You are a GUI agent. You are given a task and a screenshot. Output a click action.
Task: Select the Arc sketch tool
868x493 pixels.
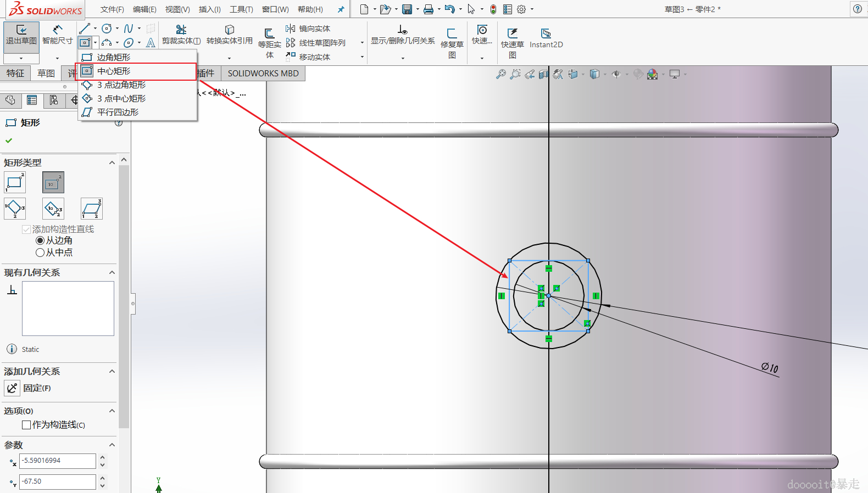[107, 43]
